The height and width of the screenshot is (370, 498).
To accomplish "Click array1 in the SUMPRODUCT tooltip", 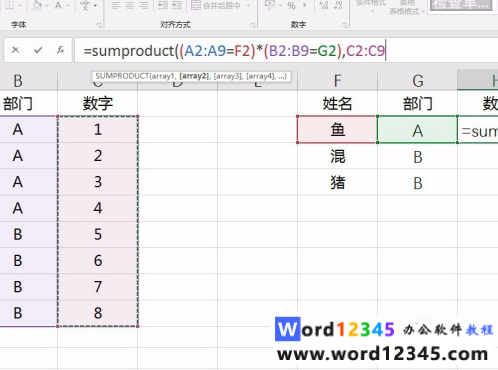I will (163, 76).
